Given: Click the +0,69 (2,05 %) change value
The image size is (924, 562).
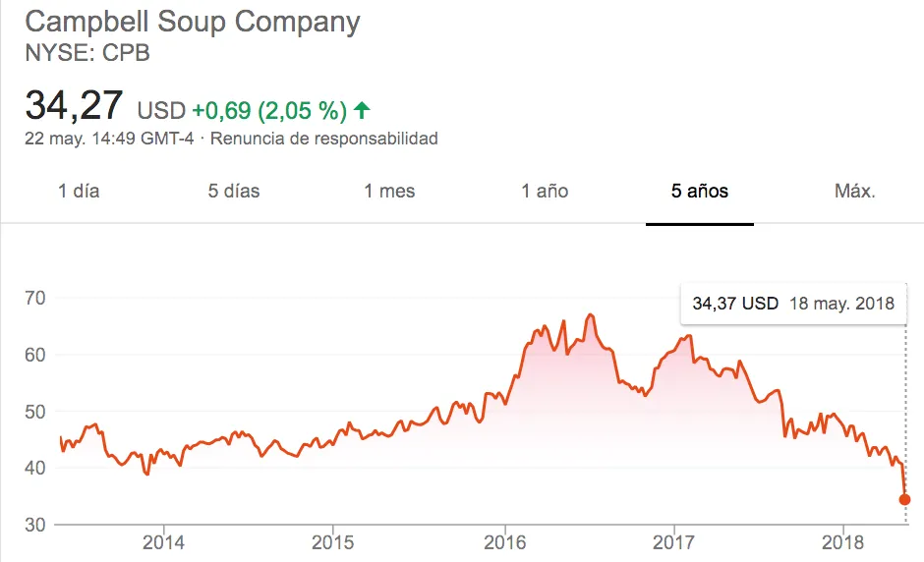Looking at the screenshot, I should coord(270,109).
